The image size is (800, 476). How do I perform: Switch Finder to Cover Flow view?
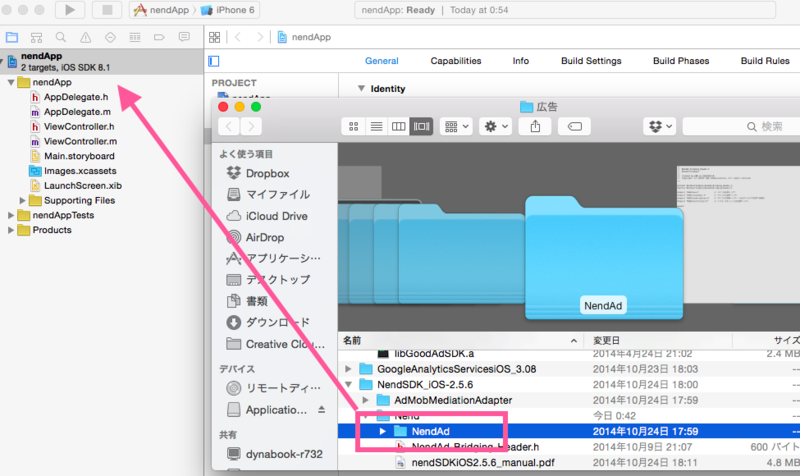pos(421,127)
